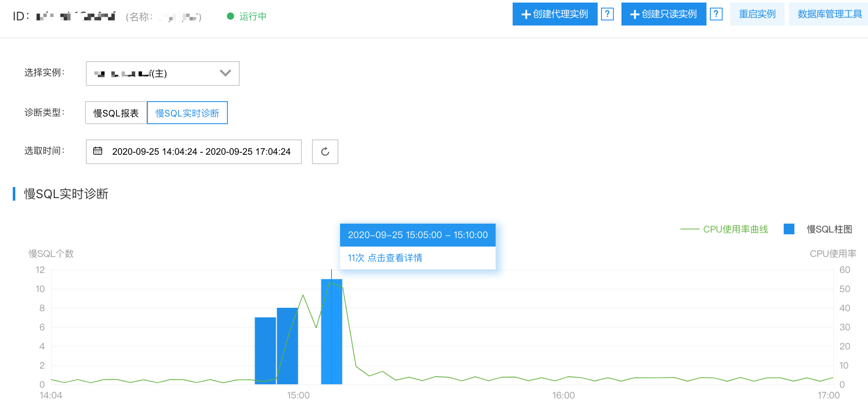Viewport: 868px width, 403px height.
Task: Switch to the 慢SQL报表 tab
Action: pyautogui.click(x=116, y=113)
